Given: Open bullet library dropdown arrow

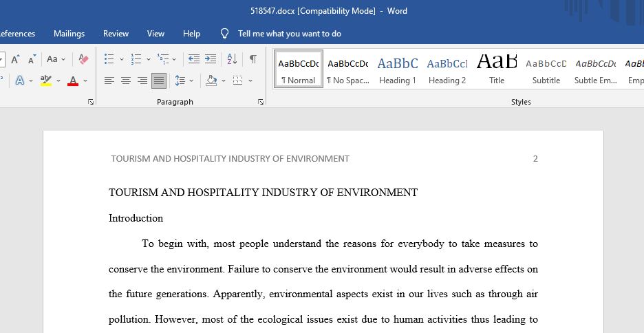Looking at the screenshot, I should 122,60.
